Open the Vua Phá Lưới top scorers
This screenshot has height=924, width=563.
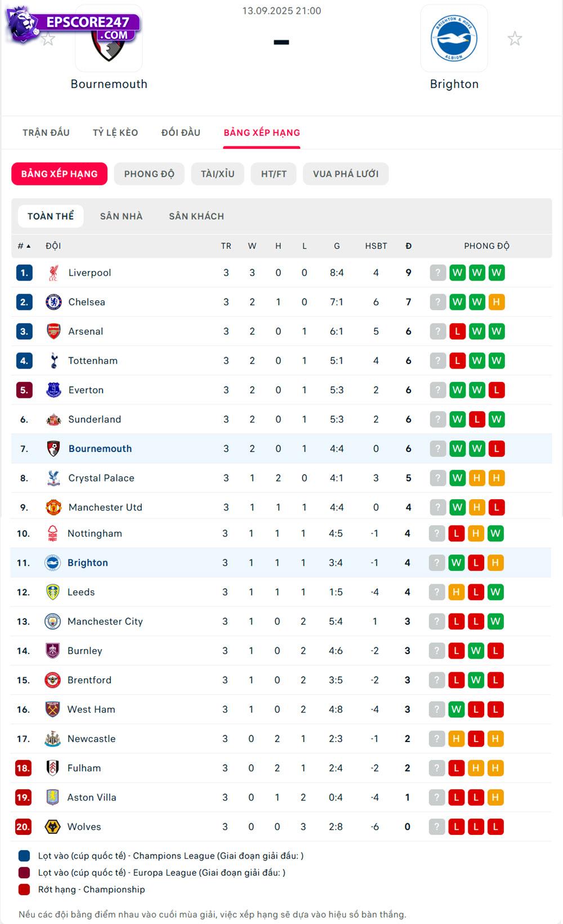point(346,174)
